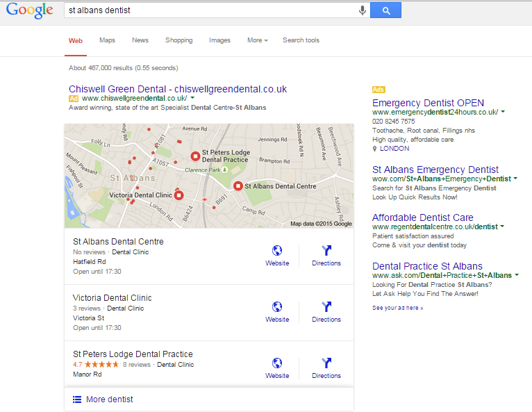Click the Google logo
Screen dimensions: 532x412
[x=30, y=10]
